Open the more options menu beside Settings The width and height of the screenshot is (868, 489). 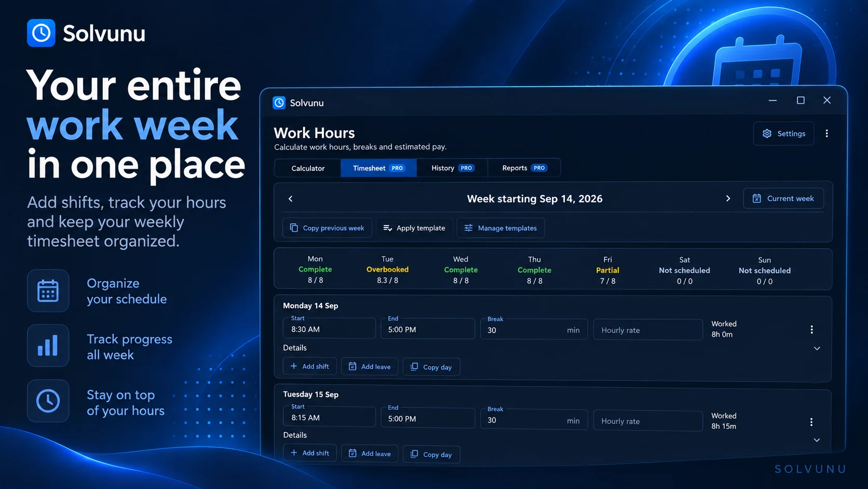pyautogui.click(x=826, y=134)
